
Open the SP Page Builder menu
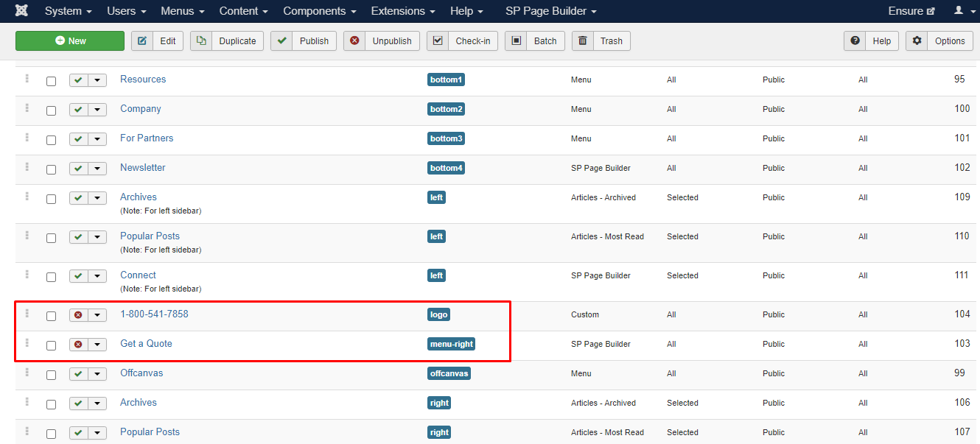(550, 11)
